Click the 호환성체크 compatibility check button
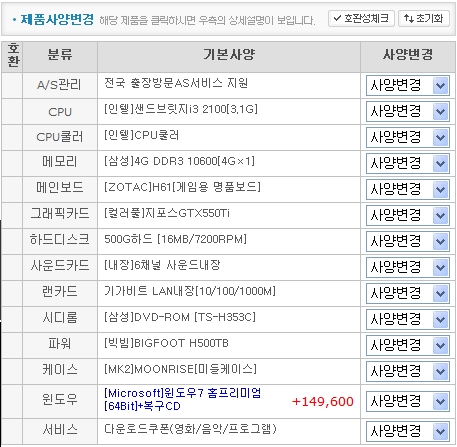Screen dimensions: 457x447 (x=361, y=18)
